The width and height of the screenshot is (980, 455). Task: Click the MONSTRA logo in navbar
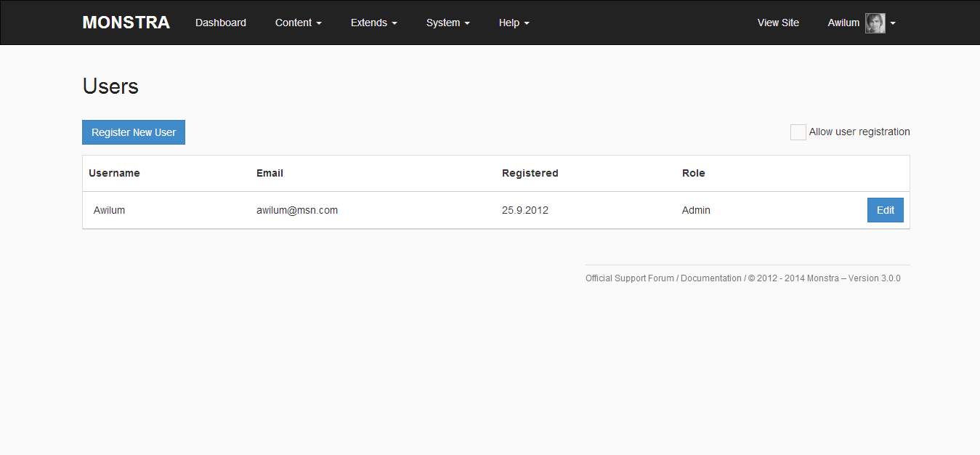126,23
